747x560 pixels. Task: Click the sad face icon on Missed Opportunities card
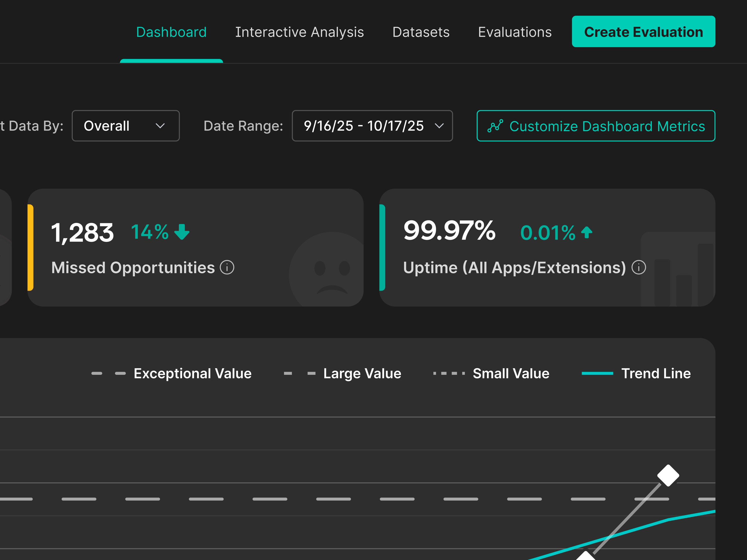(327, 269)
